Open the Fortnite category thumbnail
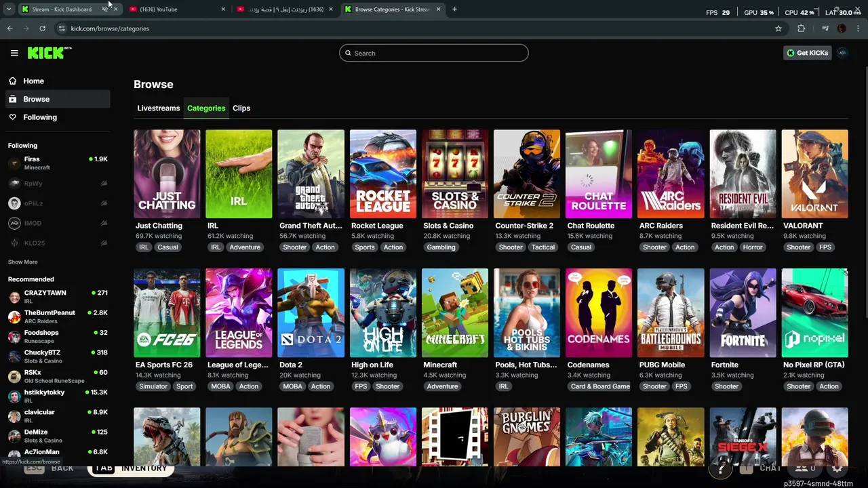This screenshot has height=488, width=868. coord(743,313)
